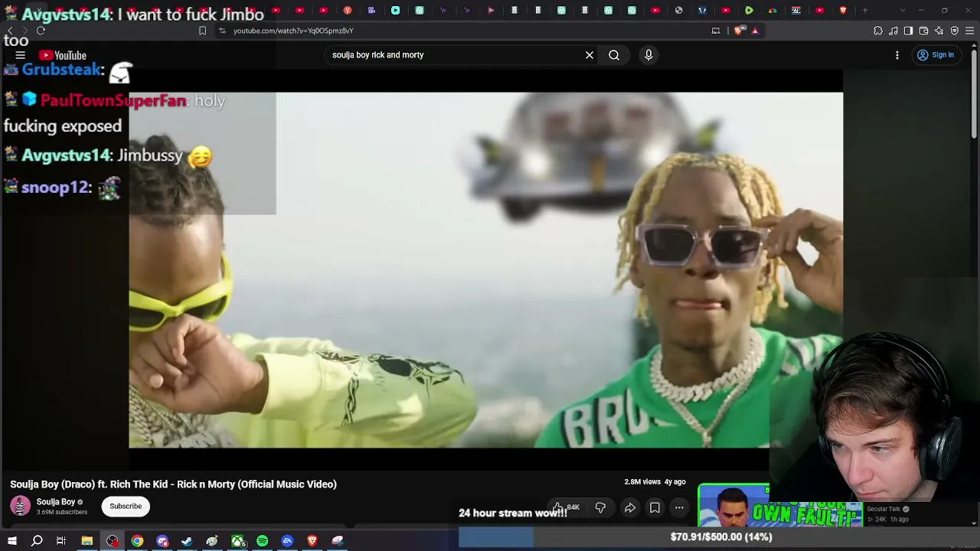Open Brave Rewards triangle icon
The width and height of the screenshot is (980, 551).
(755, 31)
